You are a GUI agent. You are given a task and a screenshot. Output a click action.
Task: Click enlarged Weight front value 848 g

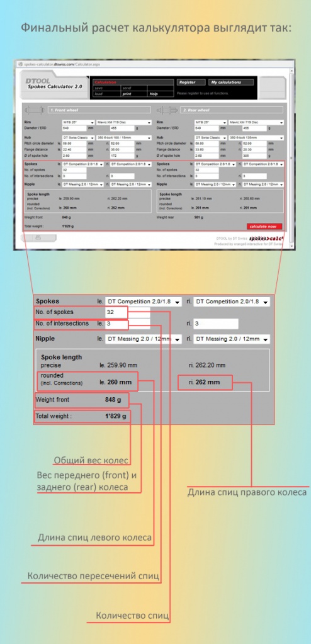[113, 399]
